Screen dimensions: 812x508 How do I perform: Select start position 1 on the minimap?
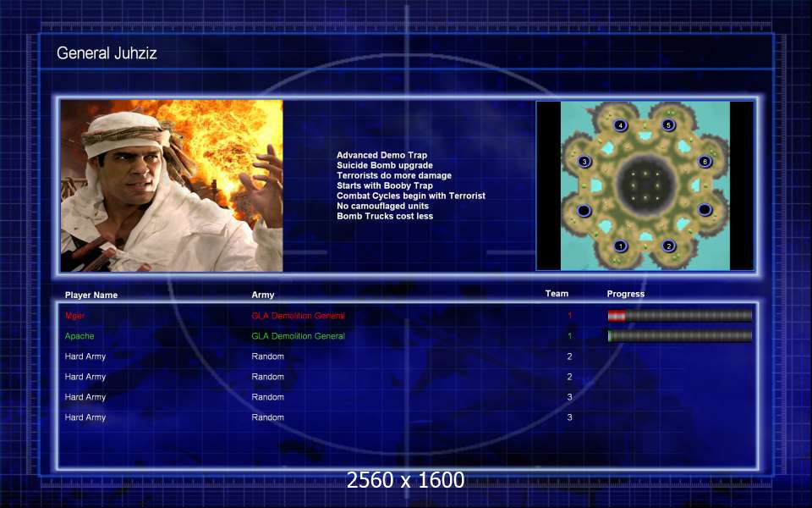pyautogui.click(x=620, y=246)
